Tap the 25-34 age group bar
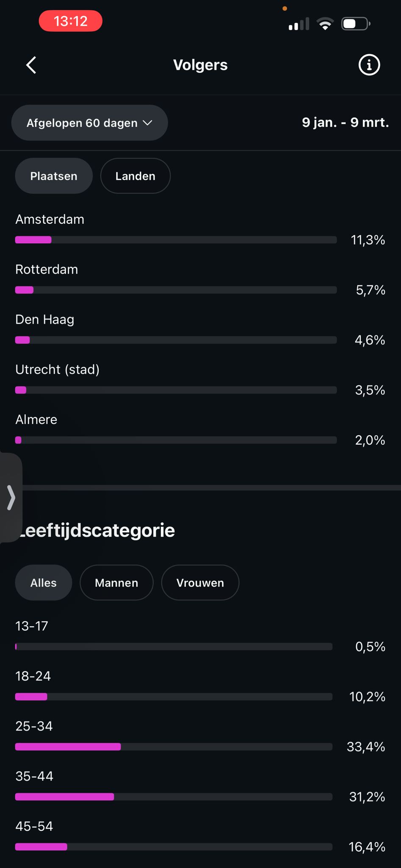Image resolution: width=401 pixels, height=868 pixels. point(174,747)
